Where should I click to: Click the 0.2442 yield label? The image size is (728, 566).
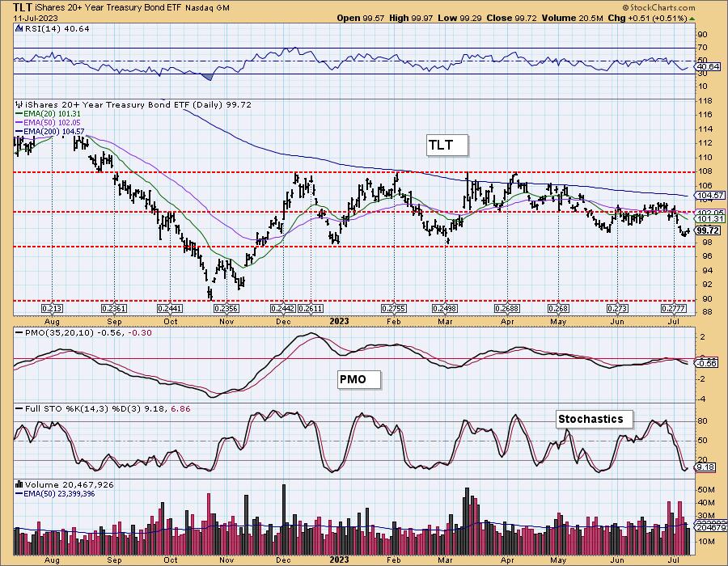tap(283, 309)
